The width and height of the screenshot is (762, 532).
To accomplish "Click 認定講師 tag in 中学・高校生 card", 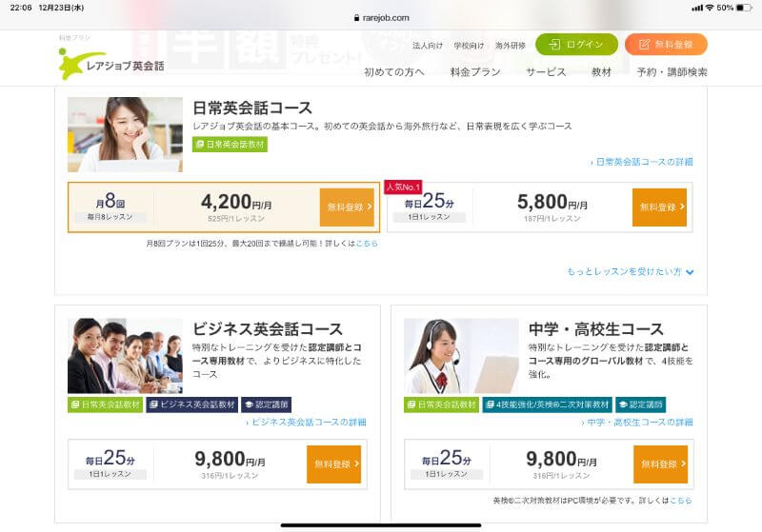I will [x=640, y=404].
